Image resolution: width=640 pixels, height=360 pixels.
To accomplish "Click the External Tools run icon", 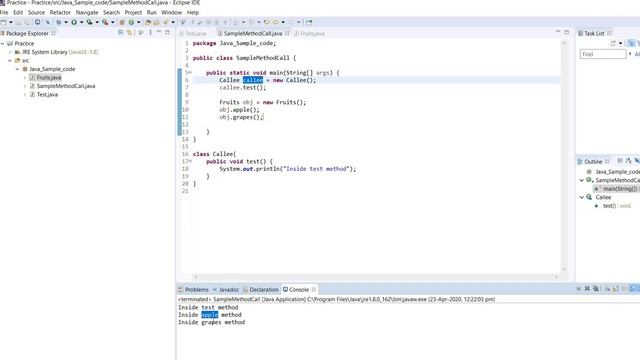I will pyautogui.click(x=105, y=22).
